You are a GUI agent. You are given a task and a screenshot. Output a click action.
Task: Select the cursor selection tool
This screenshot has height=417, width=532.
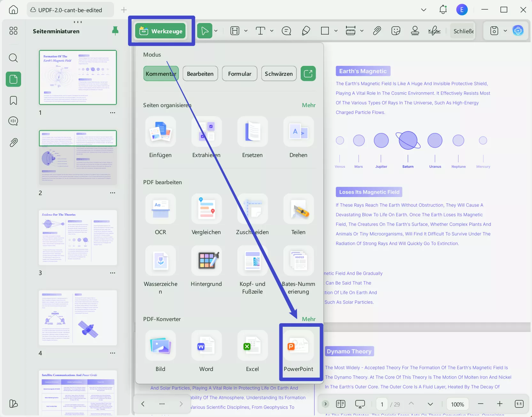205,31
